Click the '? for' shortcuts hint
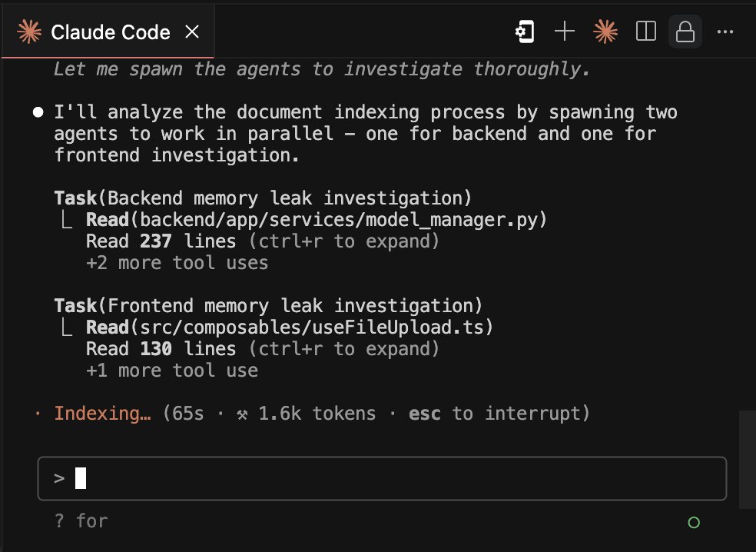Viewport: 756px width, 552px height. click(x=81, y=521)
